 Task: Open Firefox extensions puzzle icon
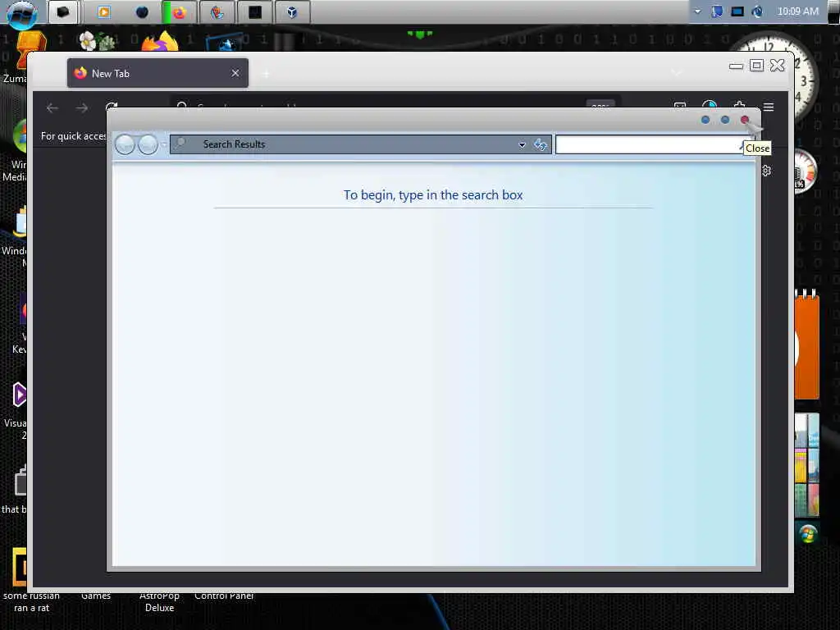[739, 105]
